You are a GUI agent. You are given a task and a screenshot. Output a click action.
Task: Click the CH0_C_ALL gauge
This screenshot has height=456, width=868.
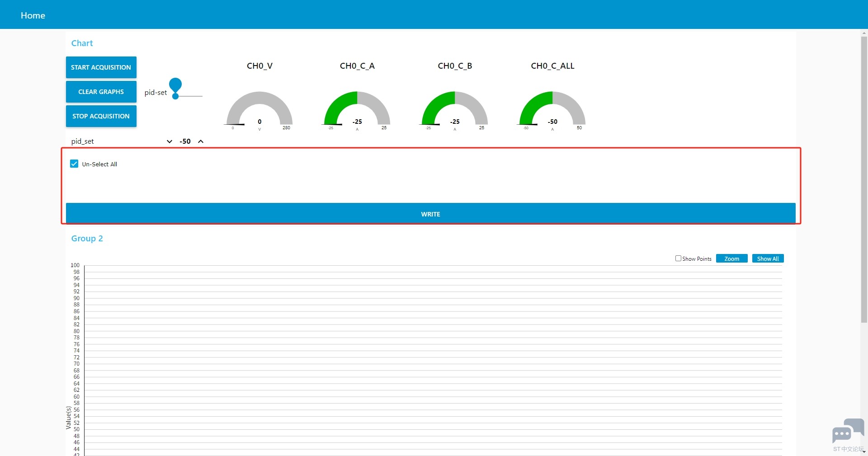click(x=552, y=111)
